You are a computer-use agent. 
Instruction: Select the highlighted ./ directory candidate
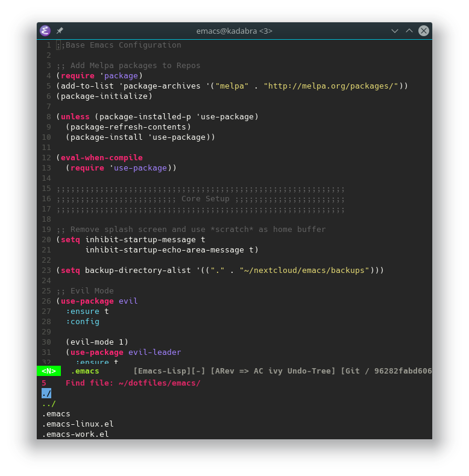(46, 393)
